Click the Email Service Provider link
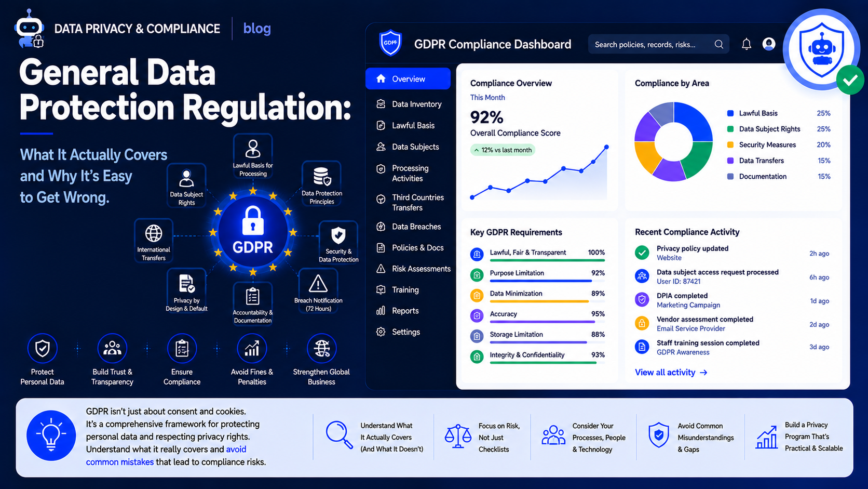The width and height of the screenshot is (868, 489). 690,328
